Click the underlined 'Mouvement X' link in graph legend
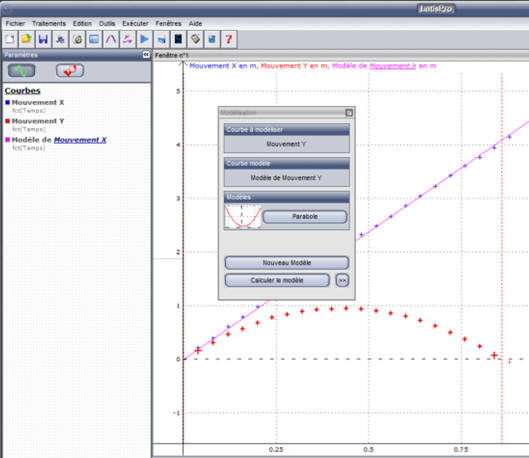This screenshot has height=458, width=529. click(392, 66)
